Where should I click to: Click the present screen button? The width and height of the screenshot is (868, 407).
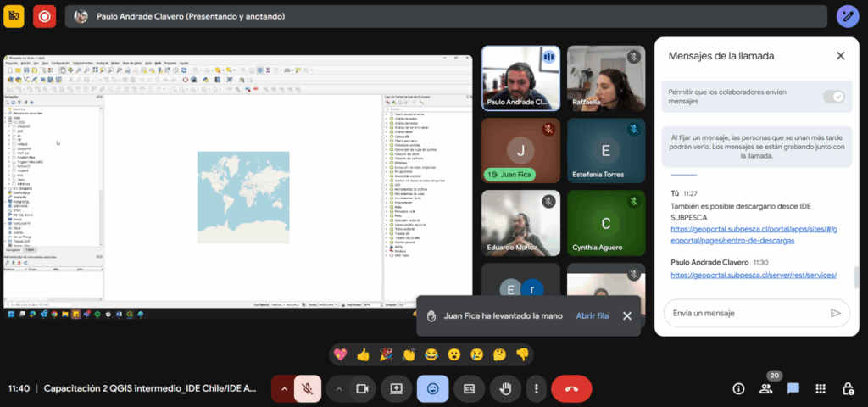[397, 388]
